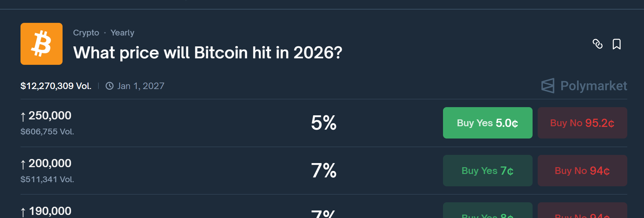644x218 pixels.
Task: Click the Polymarket logo icon
Action: pyautogui.click(x=548, y=86)
